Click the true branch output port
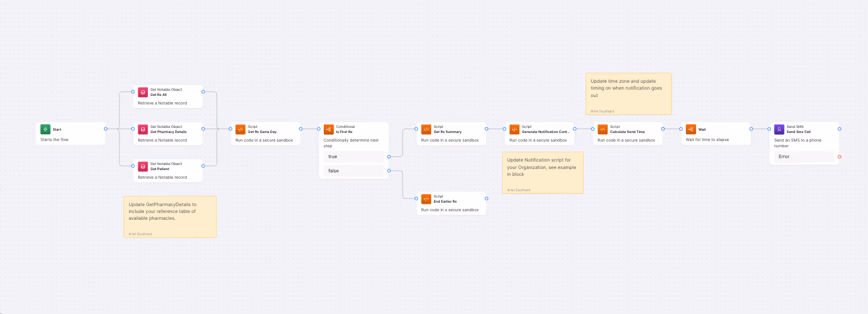The width and height of the screenshot is (868, 314). tap(389, 156)
